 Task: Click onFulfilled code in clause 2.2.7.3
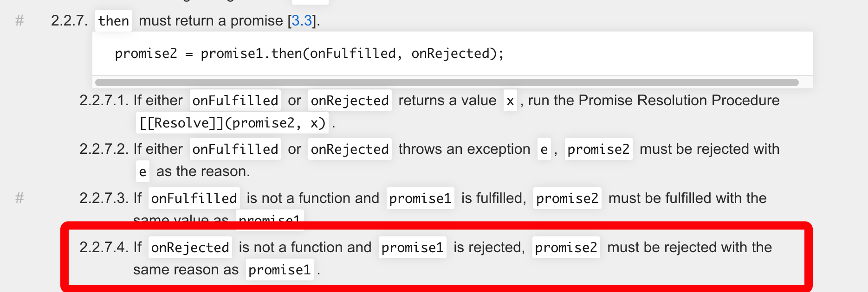pos(194,198)
